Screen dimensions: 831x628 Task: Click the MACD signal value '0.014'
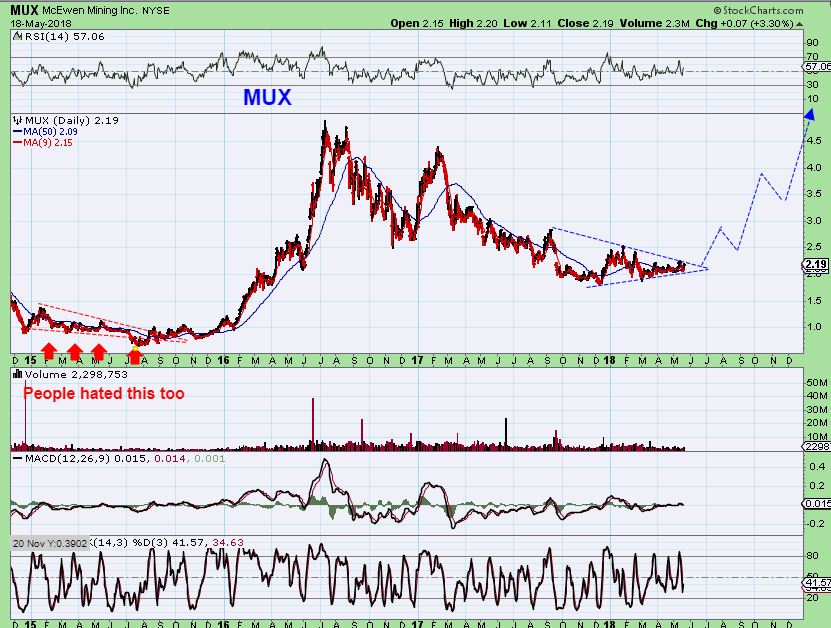coord(170,458)
